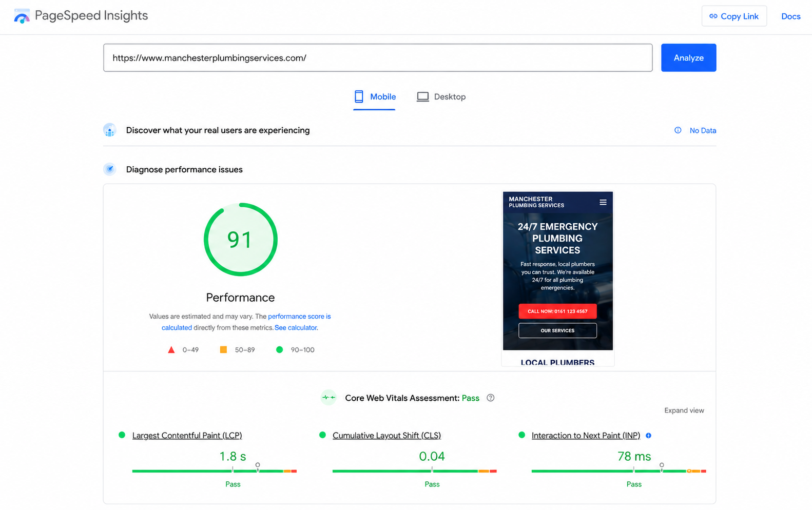The image size is (812, 510).
Task: Click the 91 performance score gauge
Action: tap(240, 240)
